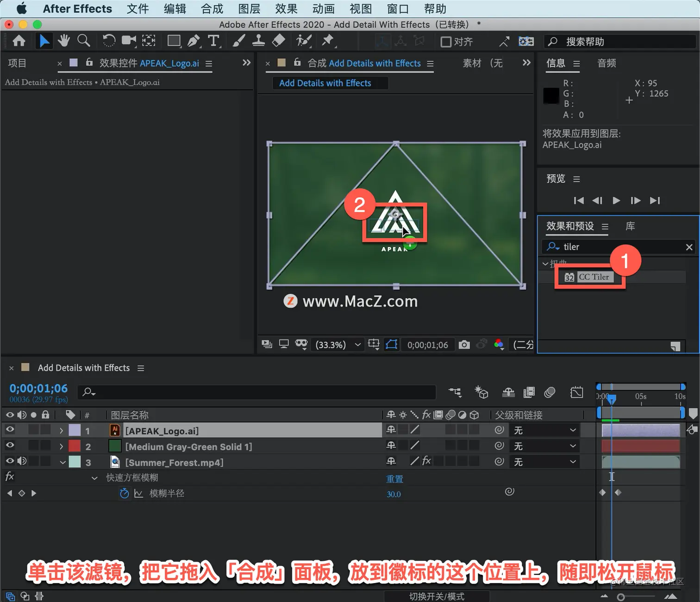700x602 pixels.
Task: Switch to the 音频 tab
Action: tap(606, 63)
